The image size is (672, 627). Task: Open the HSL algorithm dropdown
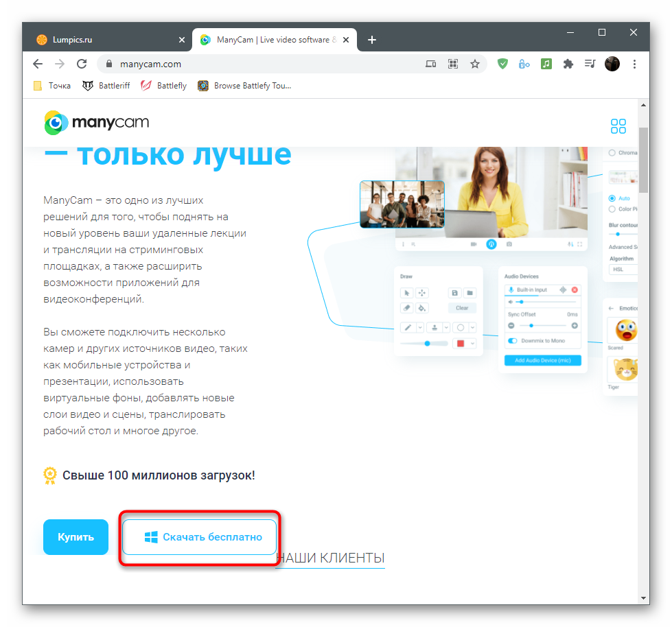pyautogui.click(x=623, y=270)
